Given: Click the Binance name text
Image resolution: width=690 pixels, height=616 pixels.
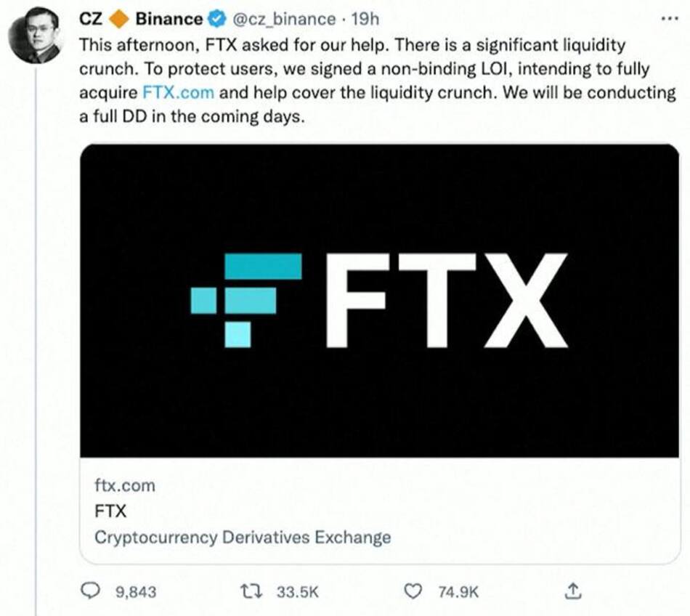Looking at the screenshot, I should (169, 20).
